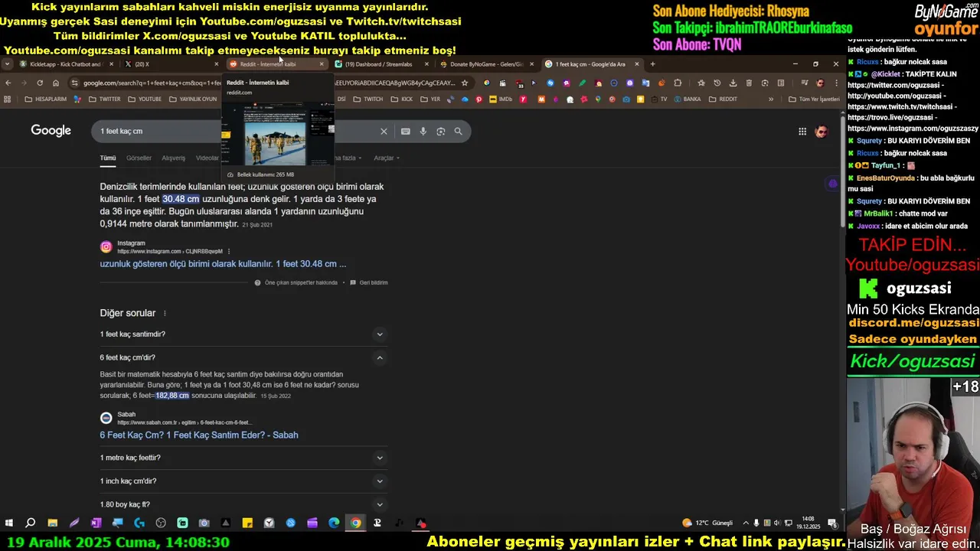The height and width of the screenshot is (551, 980).
Task: Open Chrome home page button
Action: pyautogui.click(x=56, y=83)
